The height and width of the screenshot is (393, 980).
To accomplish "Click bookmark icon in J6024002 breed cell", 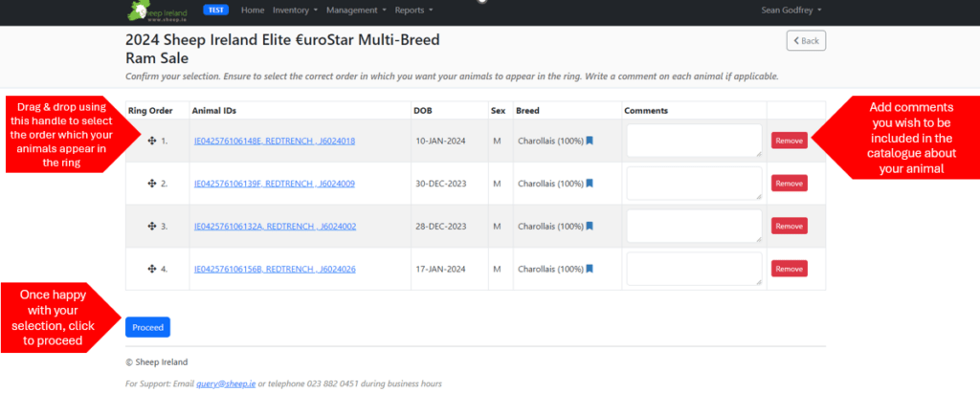I will [590, 226].
